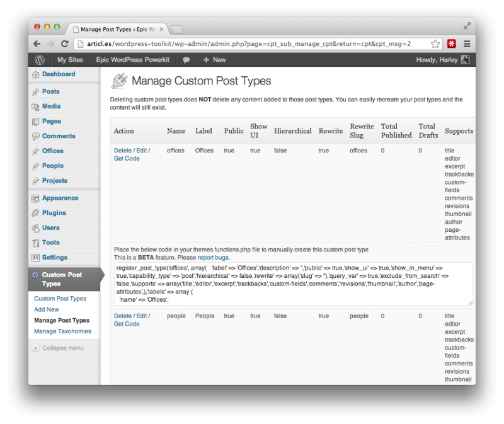
Task: Click the Hierarchical column header
Action: tap(293, 131)
